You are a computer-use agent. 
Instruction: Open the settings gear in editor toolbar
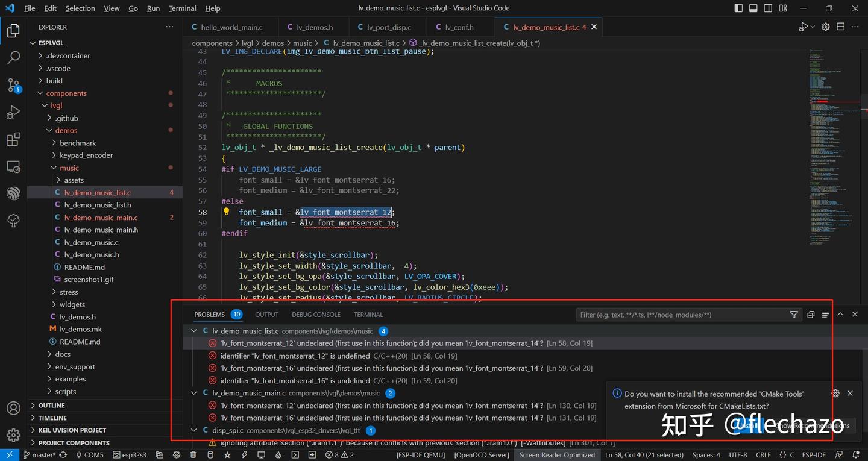point(826,27)
